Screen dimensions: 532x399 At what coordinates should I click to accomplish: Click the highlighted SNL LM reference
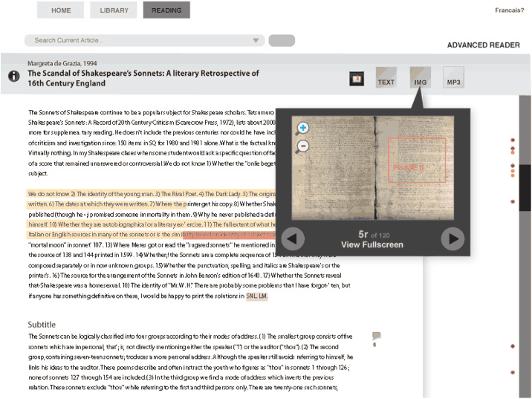tap(257, 296)
